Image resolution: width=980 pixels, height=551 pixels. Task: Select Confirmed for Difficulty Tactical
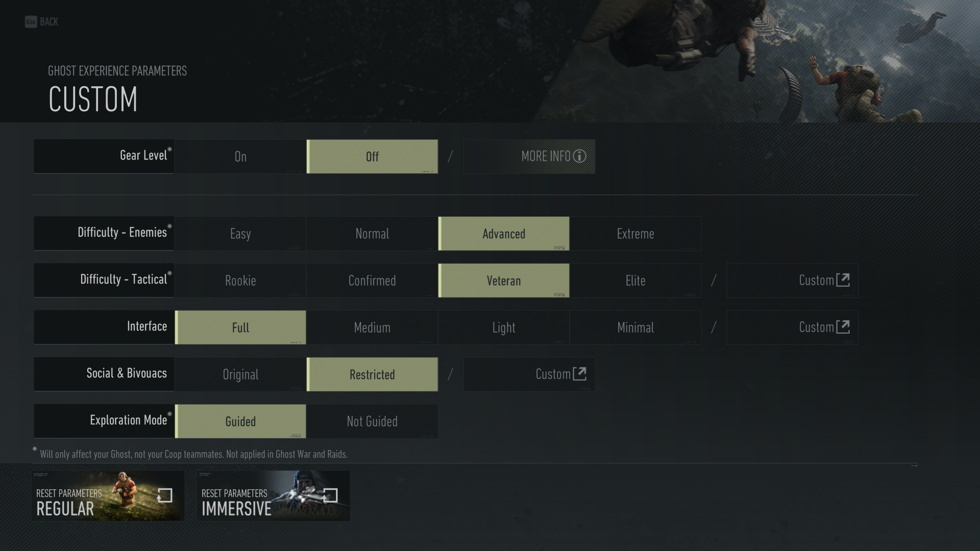point(372,280)
